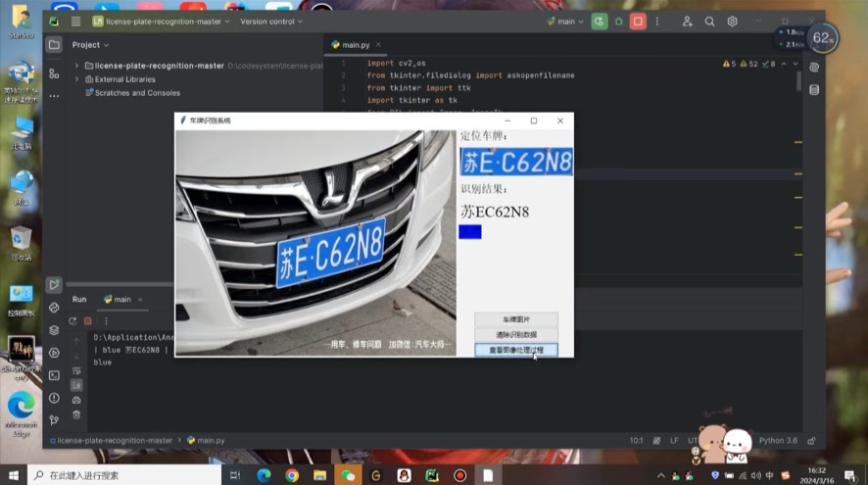
Task: Open the license-plate-recognition-master project dropdown
Action: tap(161, 22)
